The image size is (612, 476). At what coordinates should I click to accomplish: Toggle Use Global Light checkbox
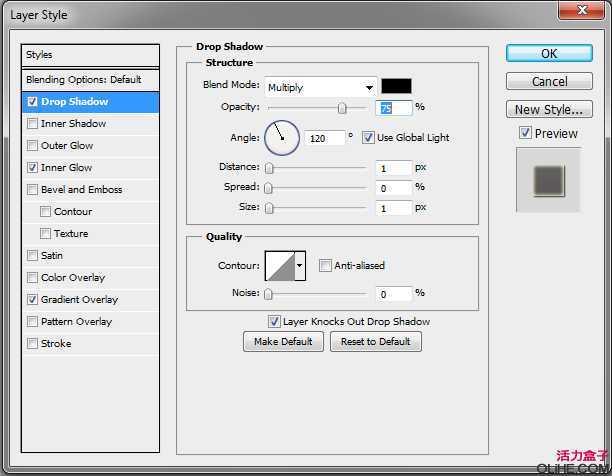click(x=368, y=137)
